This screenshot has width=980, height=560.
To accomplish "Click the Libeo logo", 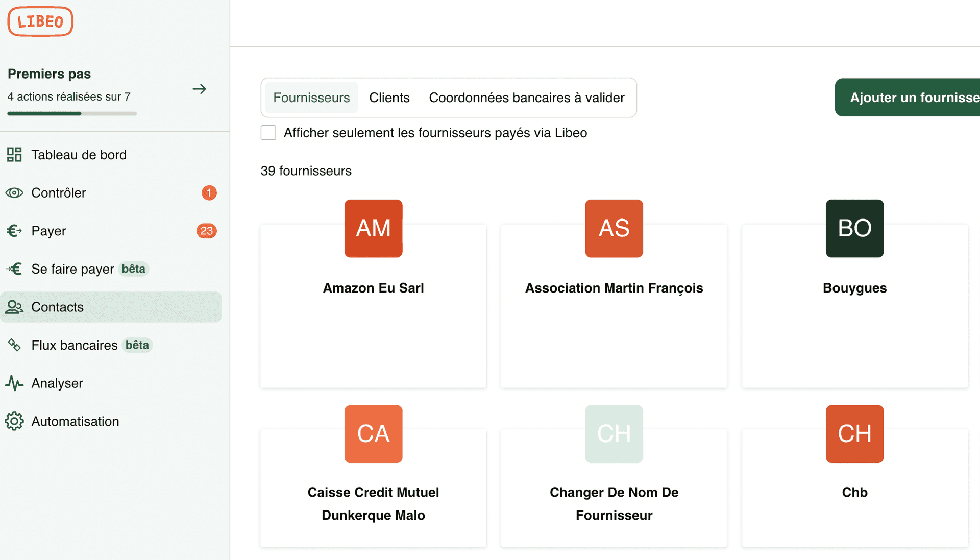I will pos(40,21).
